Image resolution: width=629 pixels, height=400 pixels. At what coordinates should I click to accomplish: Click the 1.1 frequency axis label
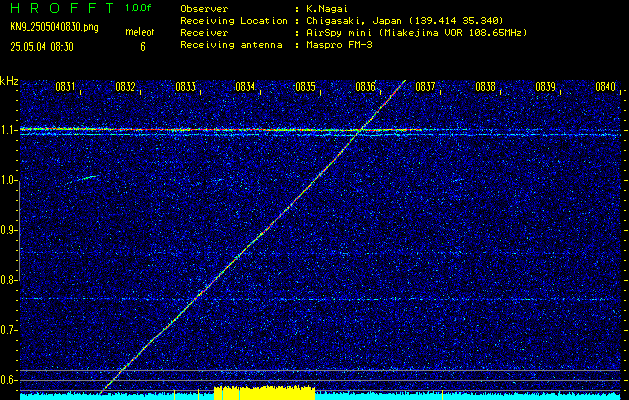pyautogui.click(x=8, y=130)
